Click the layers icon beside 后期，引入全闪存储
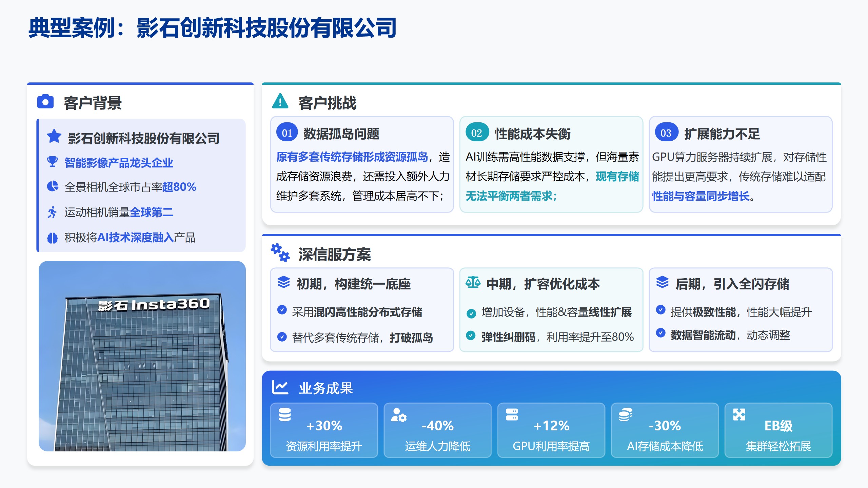Viewport: 868px width, 488px height. (662, 282)
